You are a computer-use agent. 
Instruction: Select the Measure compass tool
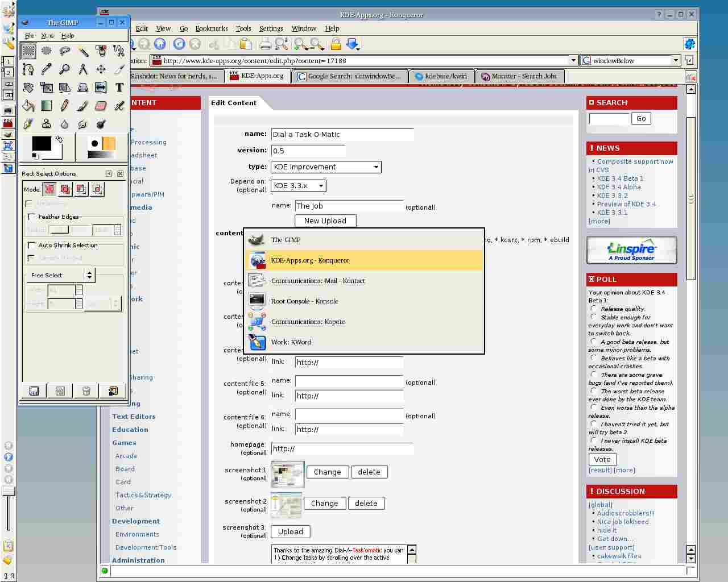click(83, 69)
